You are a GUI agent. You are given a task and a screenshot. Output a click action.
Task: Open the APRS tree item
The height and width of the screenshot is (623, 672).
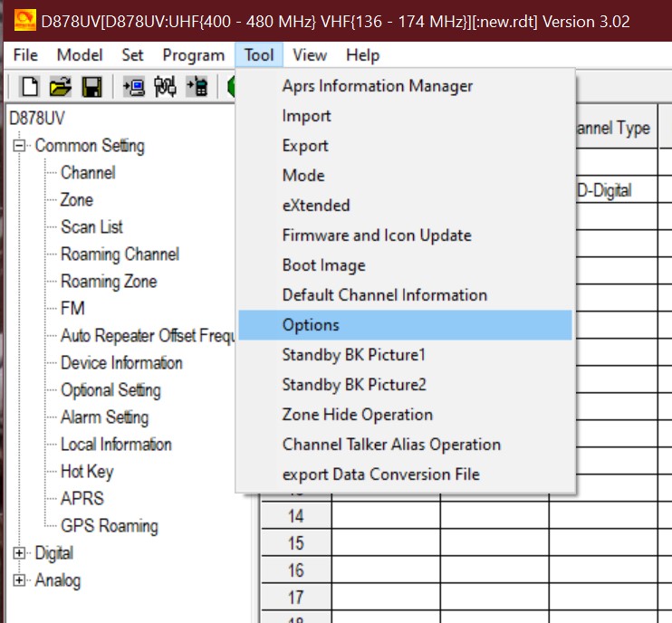pyautogui.click(x=82, y=499)
